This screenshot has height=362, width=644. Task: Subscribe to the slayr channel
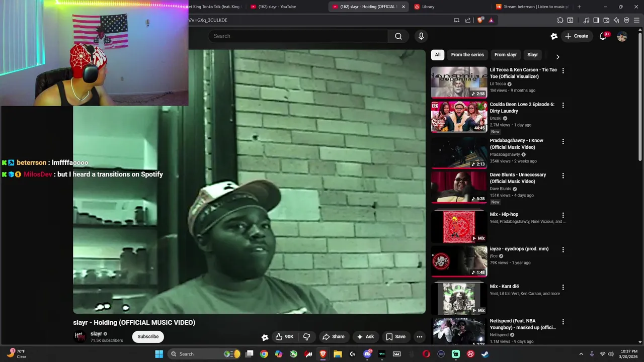[148, 337]
